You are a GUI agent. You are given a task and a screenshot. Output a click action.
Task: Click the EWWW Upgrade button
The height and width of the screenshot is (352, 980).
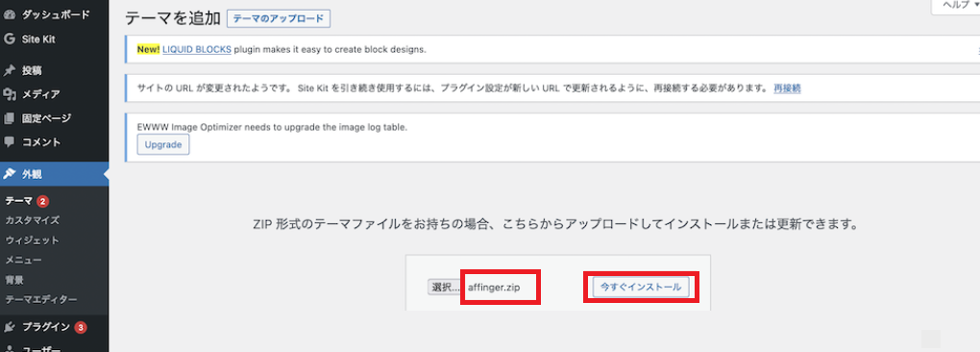pos(163,144)
